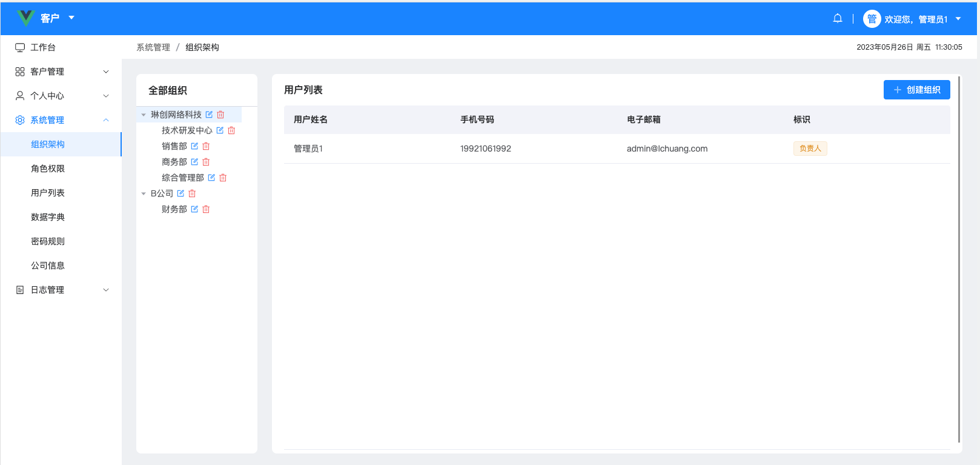The width and height of the screenshot is (980, 465).
Task: Delete 琳创网络科技 organization
Action: (220, 115)
